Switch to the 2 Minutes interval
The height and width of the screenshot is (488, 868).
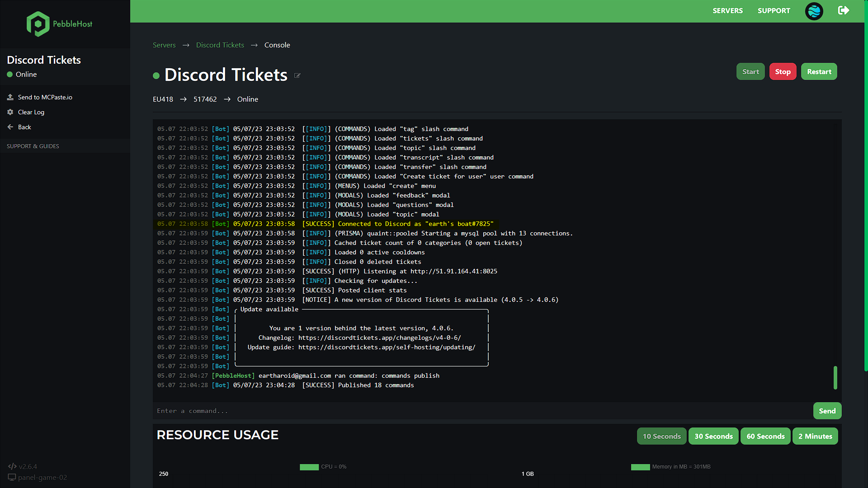pos(815,436)
